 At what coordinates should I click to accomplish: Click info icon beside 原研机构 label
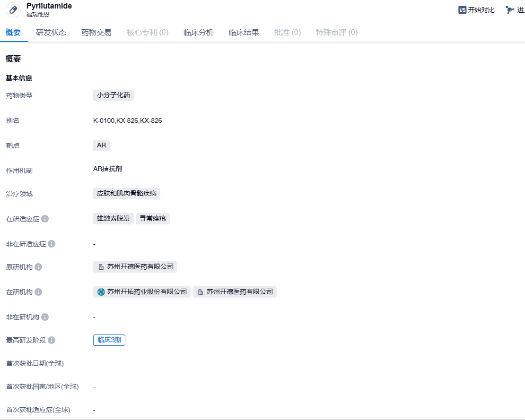coord(38,267)
